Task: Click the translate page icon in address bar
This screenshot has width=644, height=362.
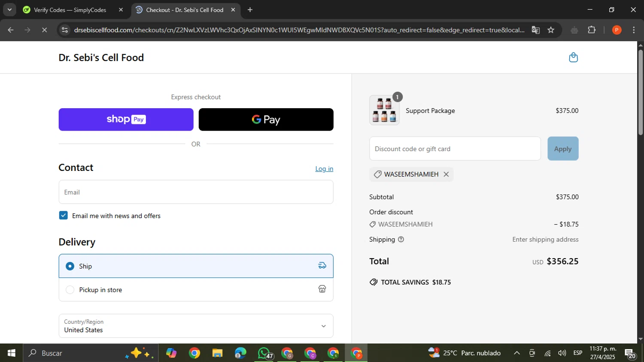Action: 535,30
